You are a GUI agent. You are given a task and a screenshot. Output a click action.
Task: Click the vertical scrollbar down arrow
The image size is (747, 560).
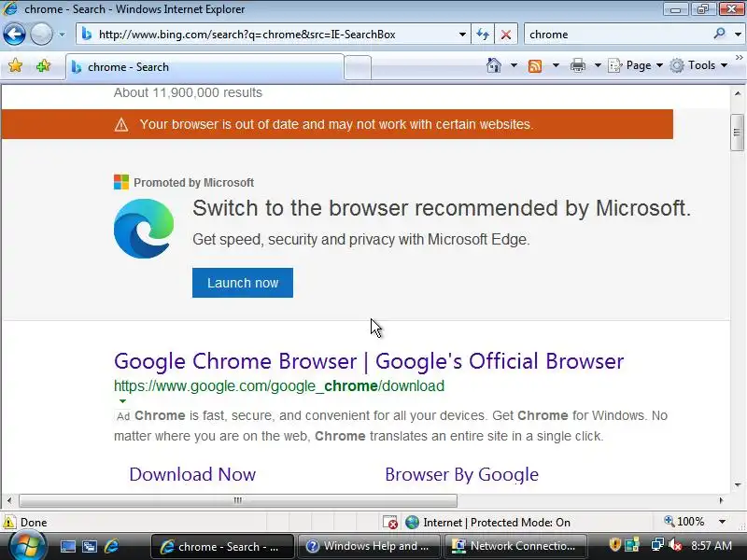pyautogui.click(x=738, y=484)
